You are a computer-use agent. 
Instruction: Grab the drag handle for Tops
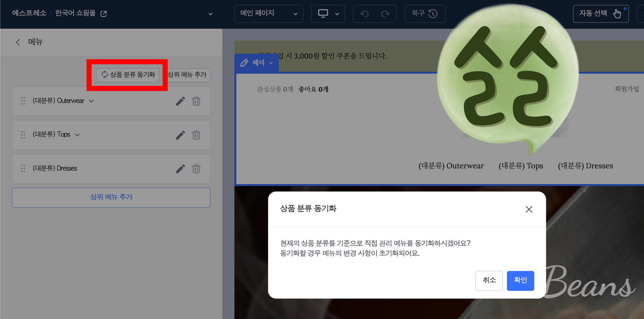click(23, 135)
